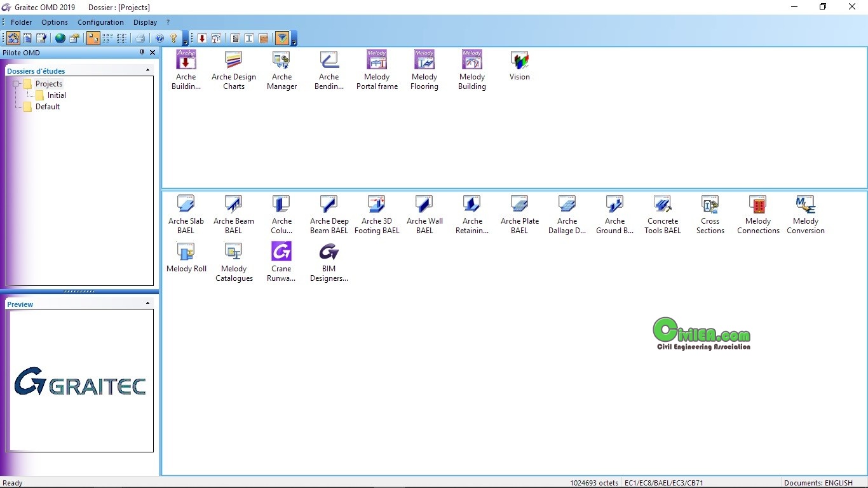Launch the Arche Dallage module
868x488 pixels.
tap(567, 214)
